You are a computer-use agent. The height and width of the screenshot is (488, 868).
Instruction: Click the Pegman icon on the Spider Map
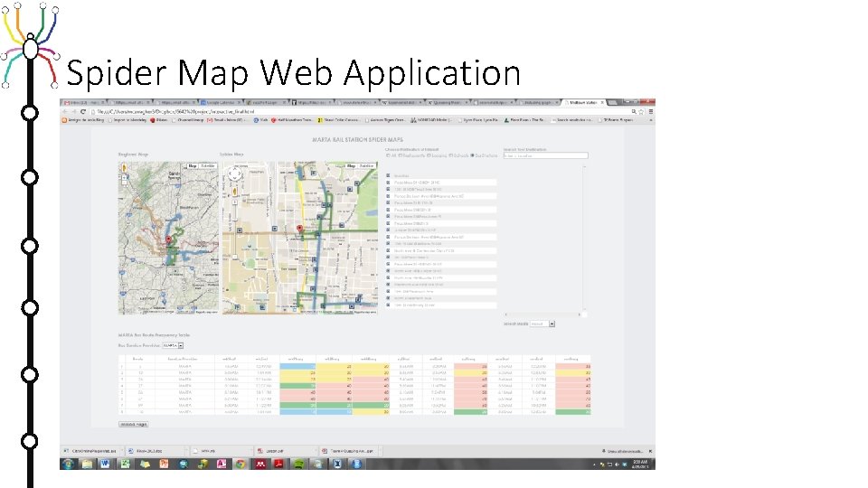(235, 192)
